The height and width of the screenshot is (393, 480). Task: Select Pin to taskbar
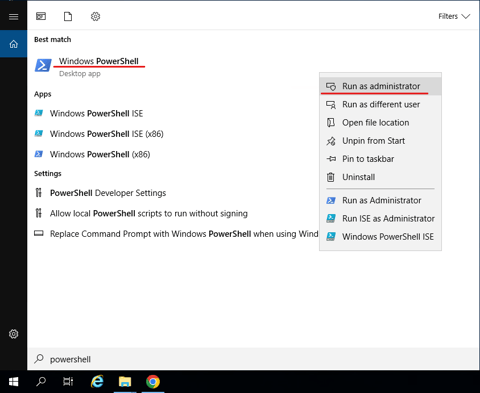380,159
